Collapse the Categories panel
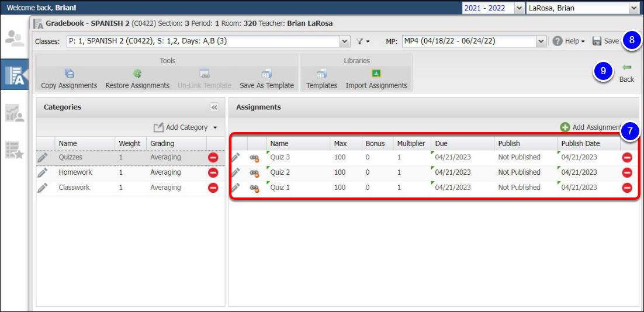 point(214,107)
